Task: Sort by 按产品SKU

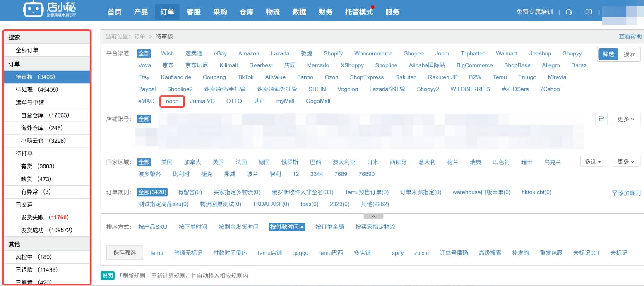Action: [x=153, y=227]
